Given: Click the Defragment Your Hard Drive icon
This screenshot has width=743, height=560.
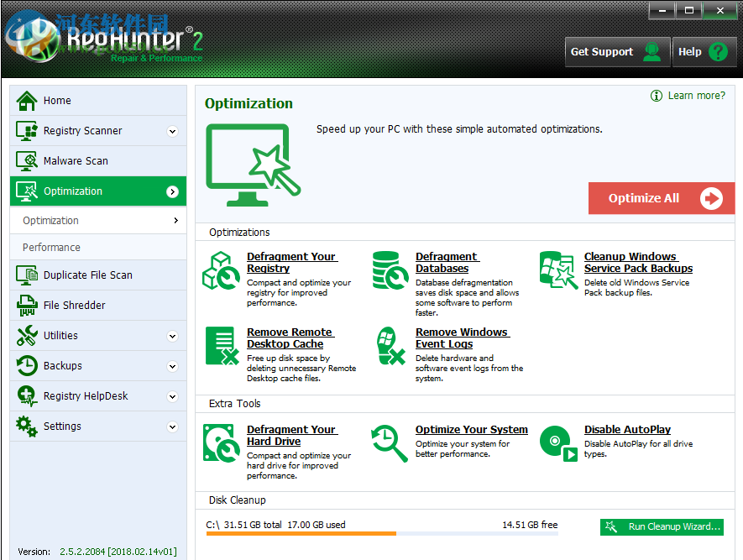Looking at the screenshot, I should [222, 443].
